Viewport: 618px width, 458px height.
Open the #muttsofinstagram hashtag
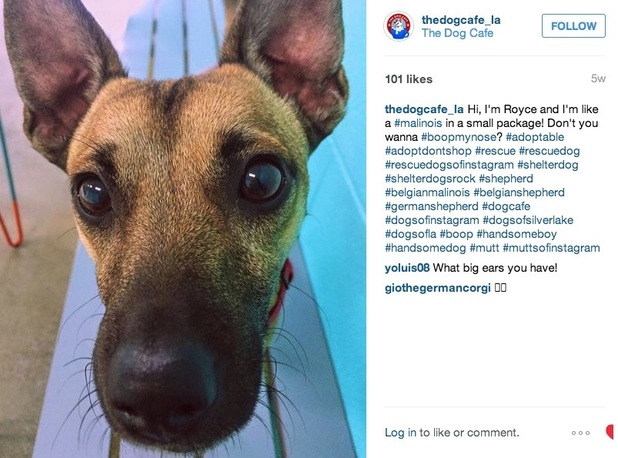551,248
